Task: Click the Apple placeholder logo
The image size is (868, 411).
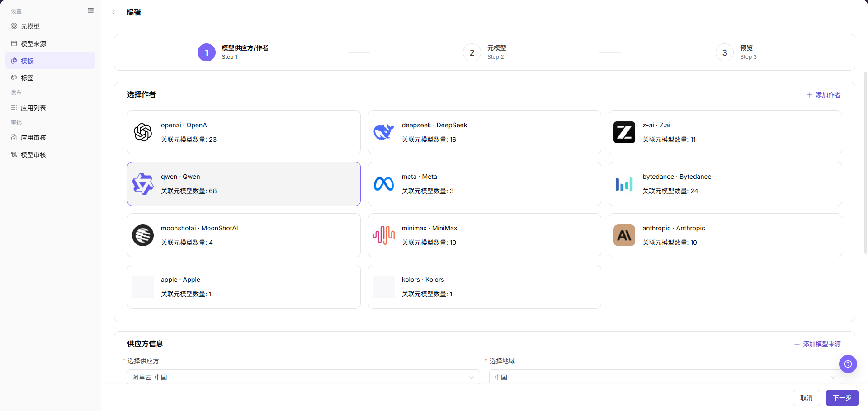Action: (143, 287)
